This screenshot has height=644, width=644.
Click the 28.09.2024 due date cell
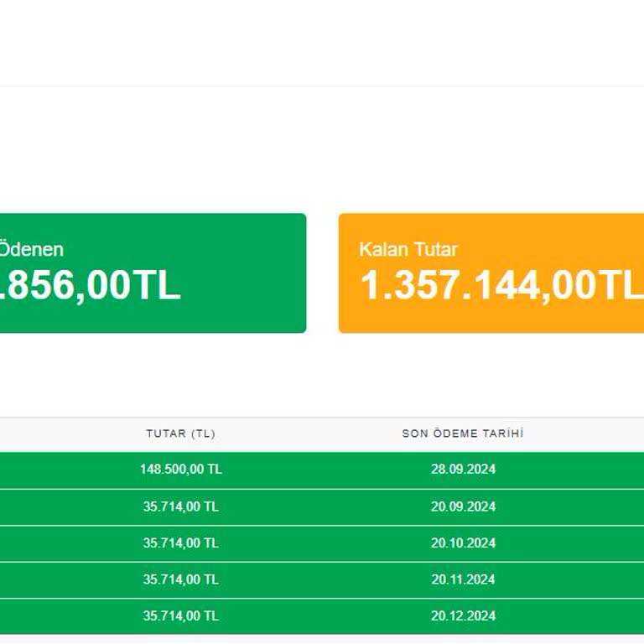pos(463,470)
